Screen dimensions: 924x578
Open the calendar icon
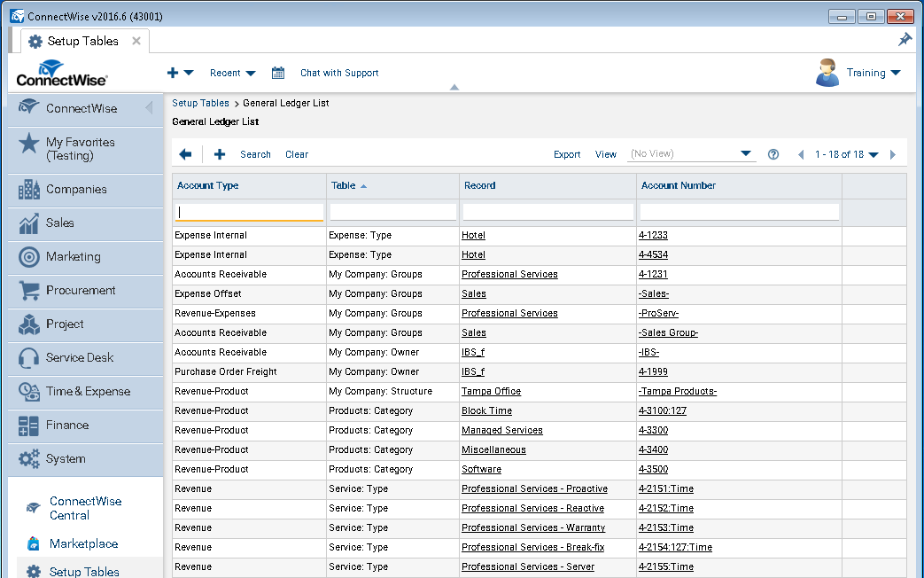click(x=277, y=73)
